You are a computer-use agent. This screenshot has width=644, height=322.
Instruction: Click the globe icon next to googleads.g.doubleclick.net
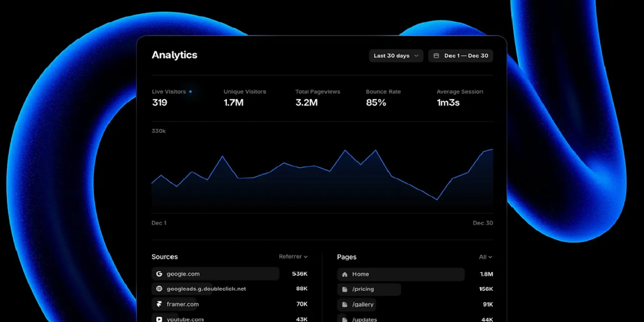159,289
